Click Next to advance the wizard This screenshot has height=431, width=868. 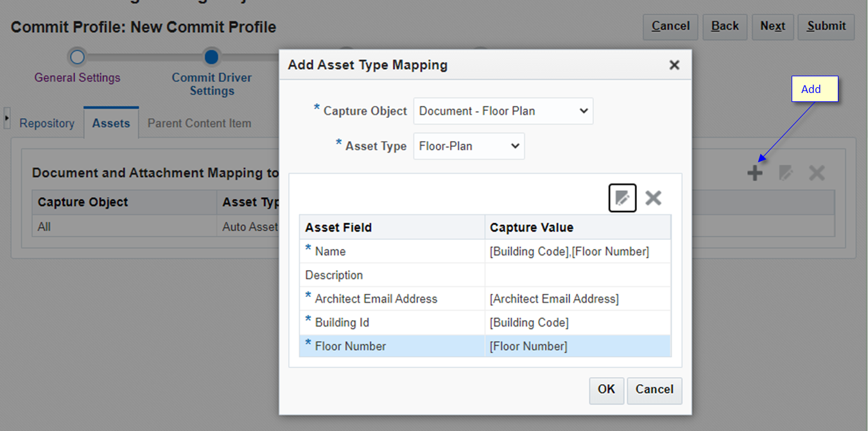(772, 27)
